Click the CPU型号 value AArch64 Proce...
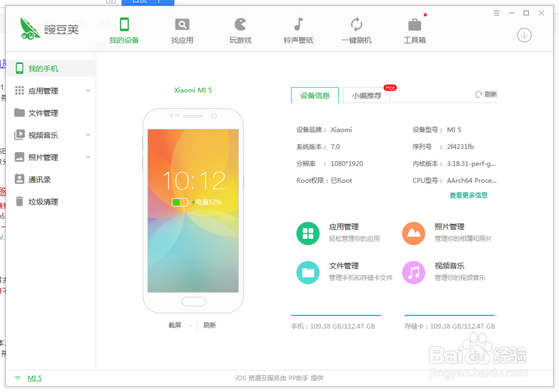Screen dimensions: 559x392 click(x=472, y=181)
